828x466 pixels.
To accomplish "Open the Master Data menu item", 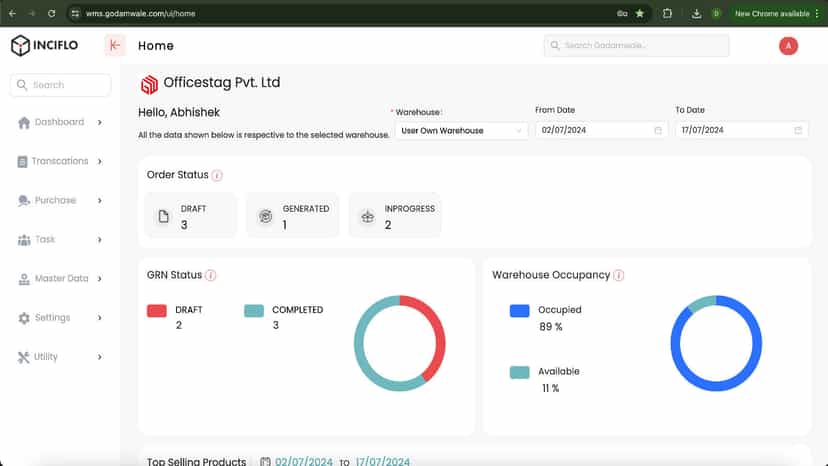I will pos(60,279).
